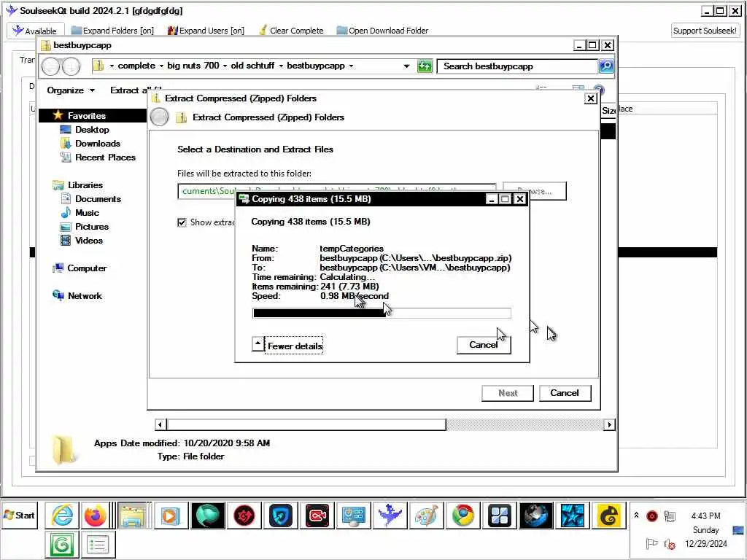This screenshot has width=747, height=560.
Task: Open the green G taskbar icon
Action: (62, 545)
